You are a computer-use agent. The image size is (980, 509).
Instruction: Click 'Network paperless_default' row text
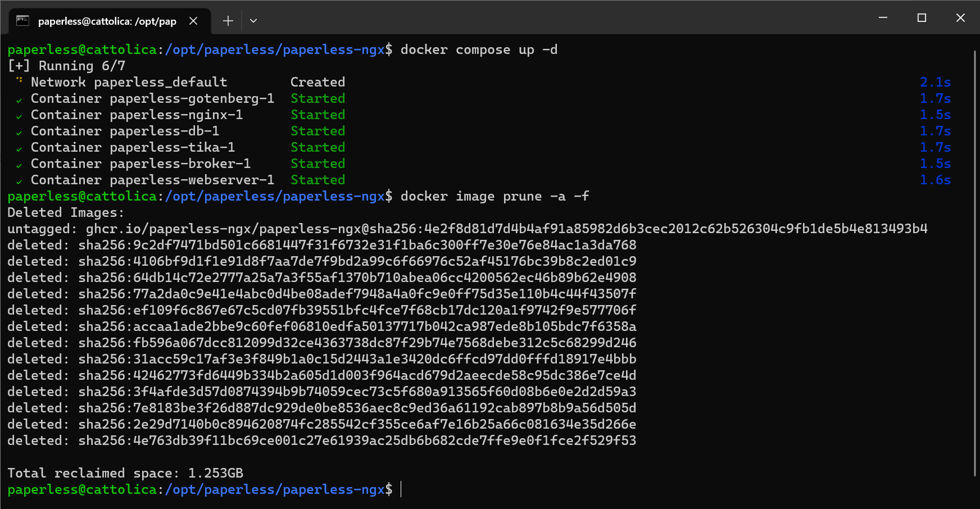coord(129,82)
